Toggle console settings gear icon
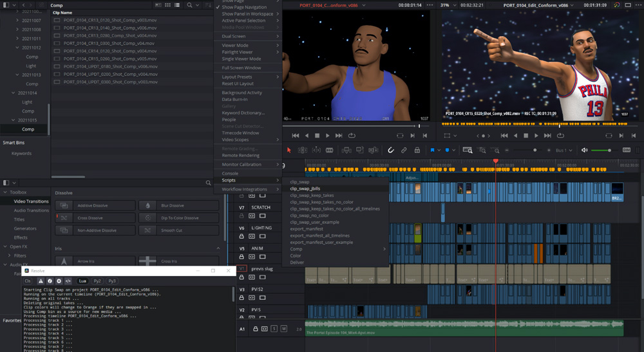The width and height of the screenshot is (644, 352). coord(59,281)
